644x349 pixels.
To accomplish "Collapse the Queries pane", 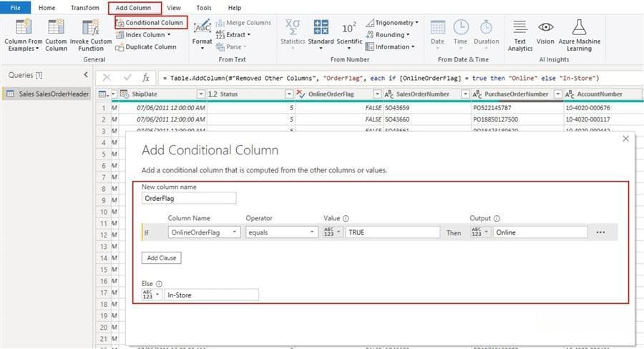I will [x=86, y=74].
